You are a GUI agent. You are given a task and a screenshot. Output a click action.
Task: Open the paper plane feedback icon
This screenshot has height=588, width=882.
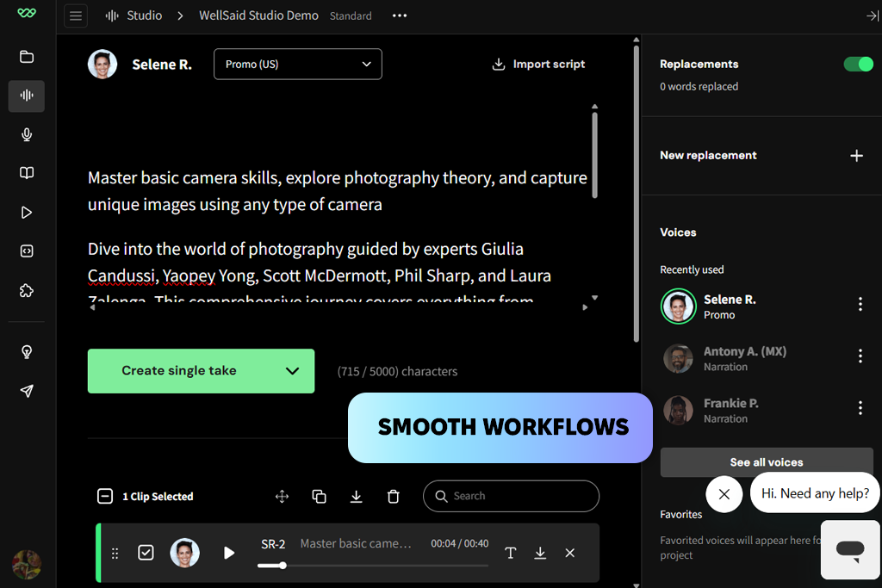[27, 391]
